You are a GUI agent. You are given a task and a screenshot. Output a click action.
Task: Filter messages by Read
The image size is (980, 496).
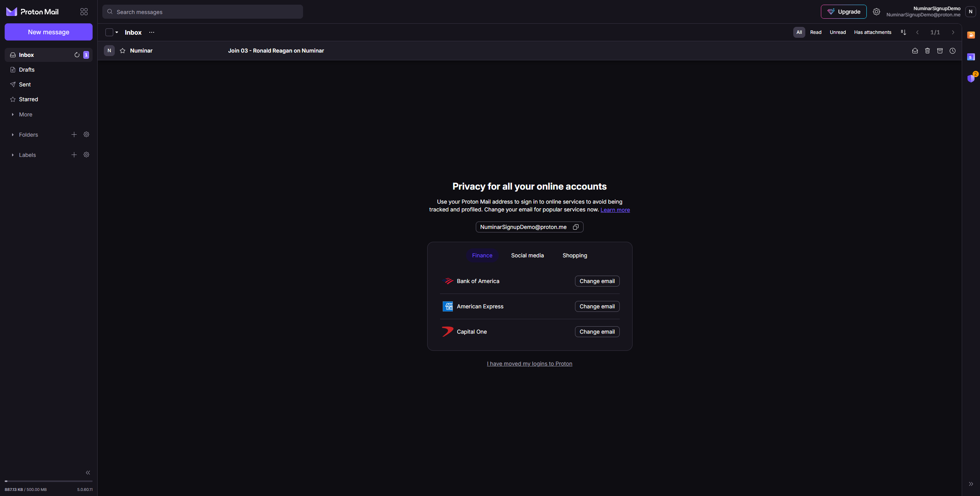click(x=816, y=32)
